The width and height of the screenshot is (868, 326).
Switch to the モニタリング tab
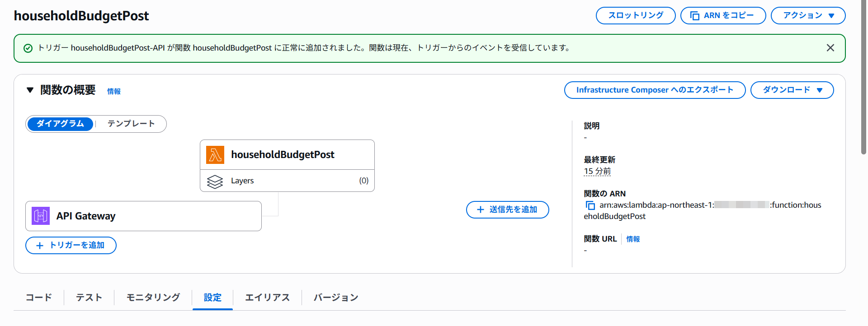(x=153, y=298)
